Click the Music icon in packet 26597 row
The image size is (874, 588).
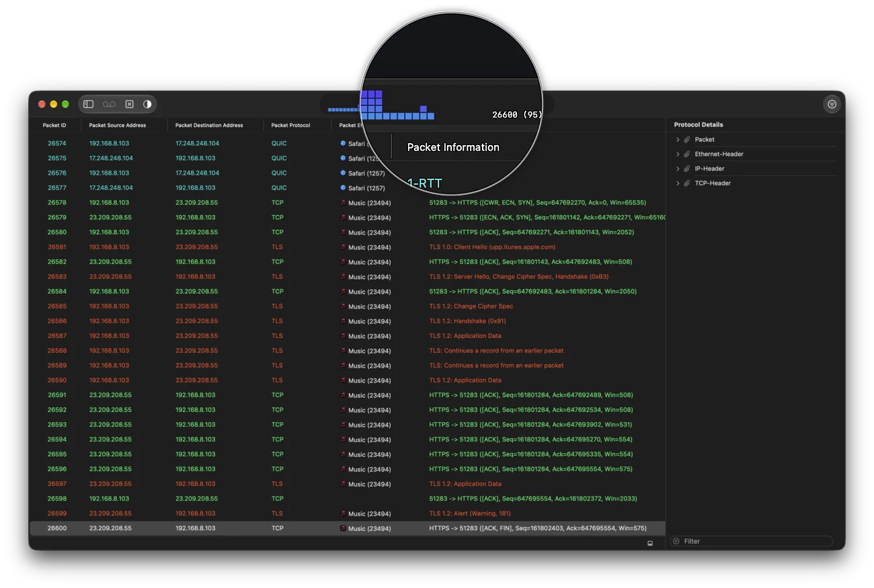[x=343, y=484]
